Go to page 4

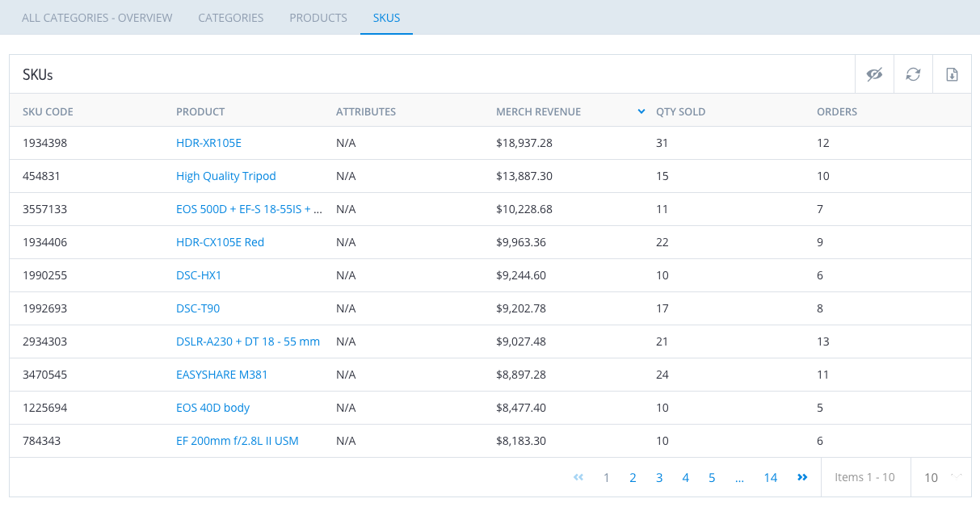tap(685, 478)
